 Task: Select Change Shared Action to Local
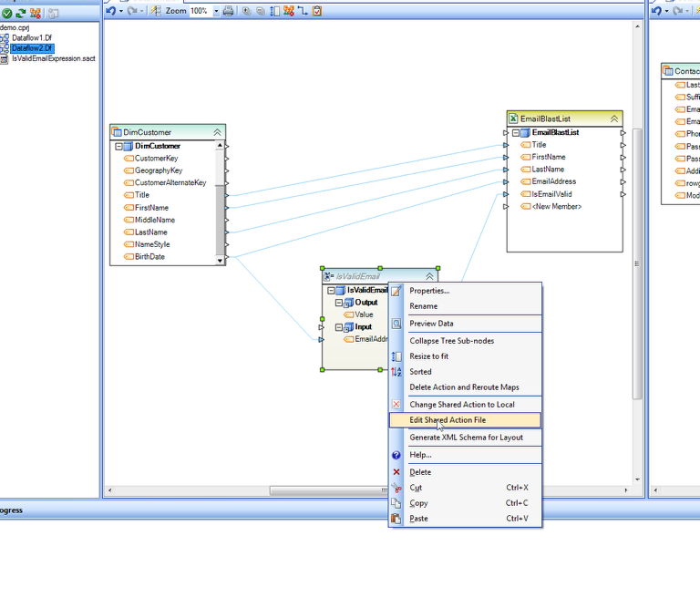(461, 404)
